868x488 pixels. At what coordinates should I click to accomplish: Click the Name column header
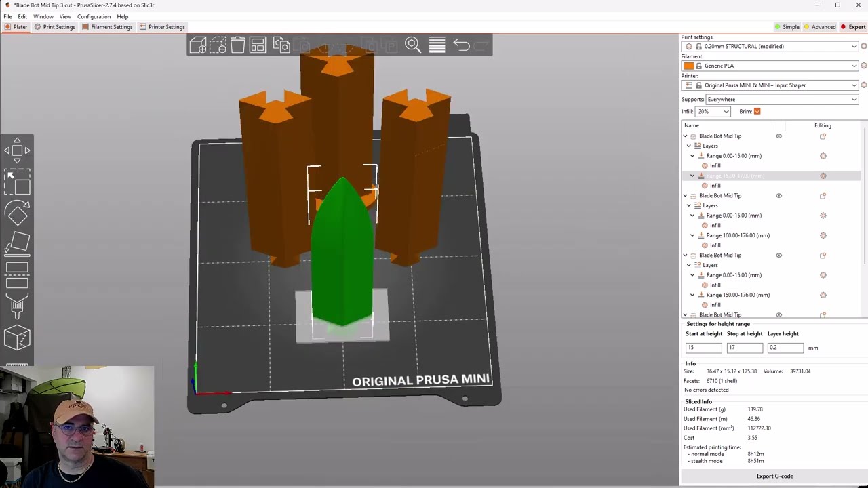coord(692,125)
